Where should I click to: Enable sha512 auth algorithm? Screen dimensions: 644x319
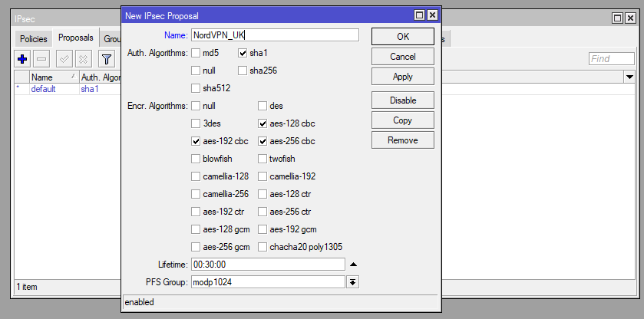pyautogui.click(x=196, y=88)
